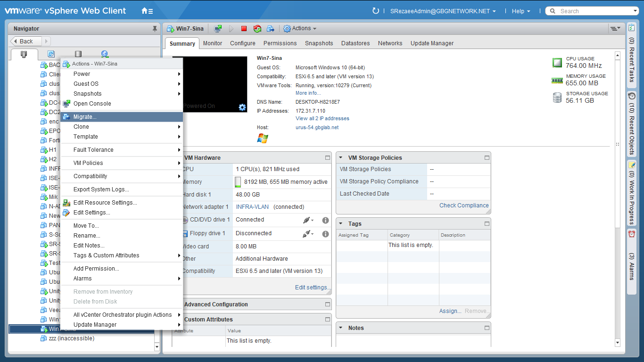Click the Migrate icon in toolbar

click(270, 29)
